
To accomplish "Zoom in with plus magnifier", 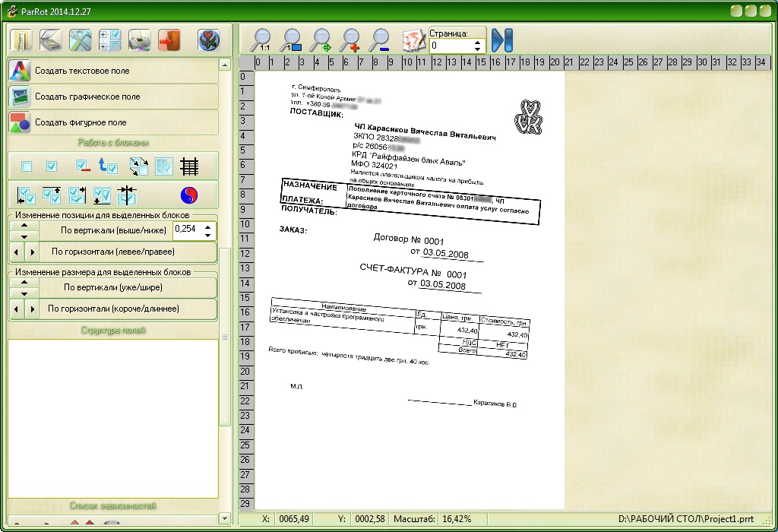I will [351, 40].
